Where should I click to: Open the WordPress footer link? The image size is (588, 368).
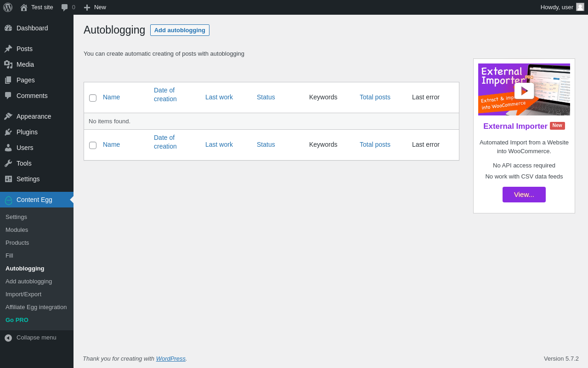click(x=170, y=359)
